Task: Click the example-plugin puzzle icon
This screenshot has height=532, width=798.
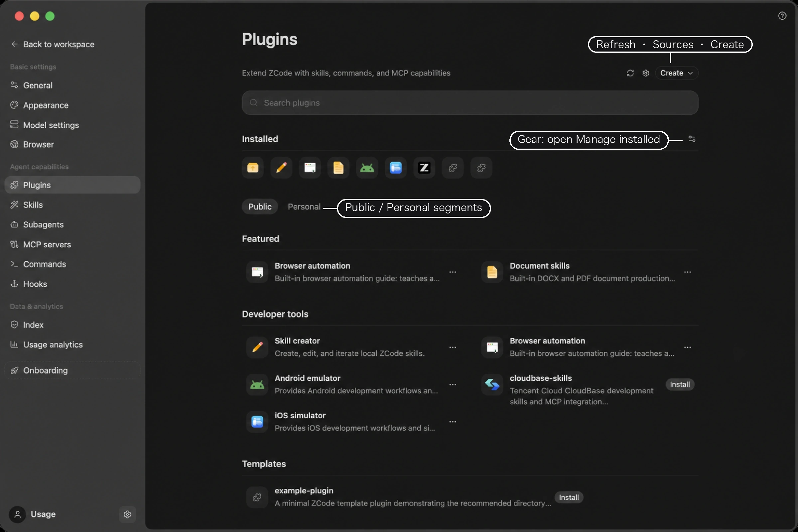Action: tap(257, 497)
